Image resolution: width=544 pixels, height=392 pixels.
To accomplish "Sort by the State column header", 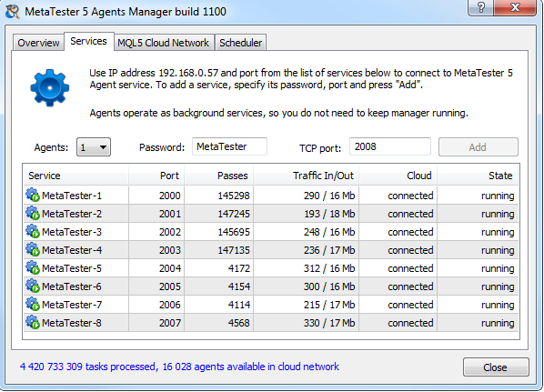I will coord(478,176).
